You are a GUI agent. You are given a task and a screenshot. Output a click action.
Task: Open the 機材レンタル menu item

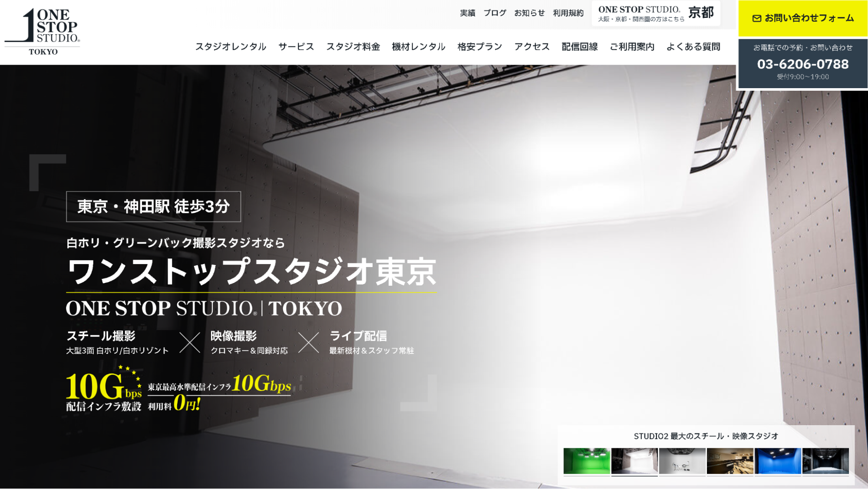pos(419,46)
